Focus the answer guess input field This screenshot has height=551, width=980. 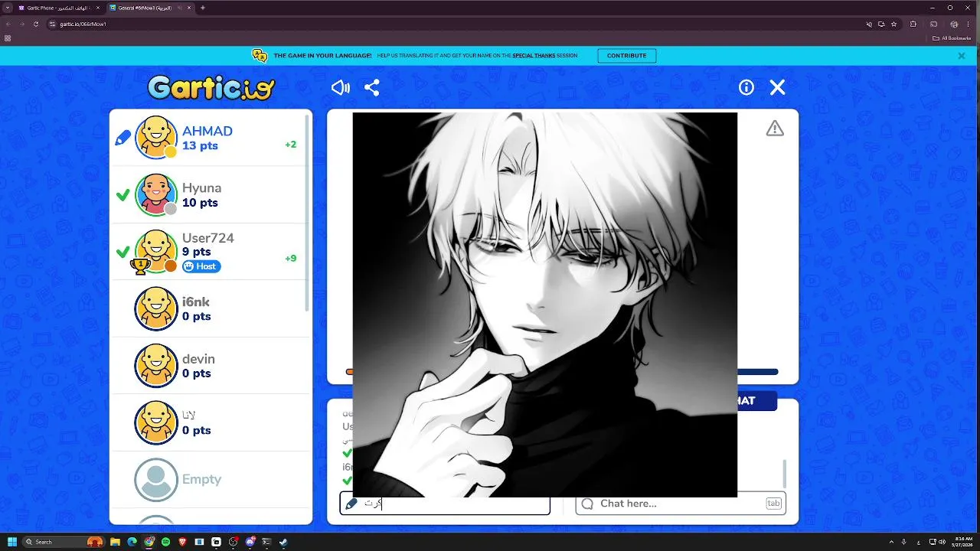(x=445, y=504)
